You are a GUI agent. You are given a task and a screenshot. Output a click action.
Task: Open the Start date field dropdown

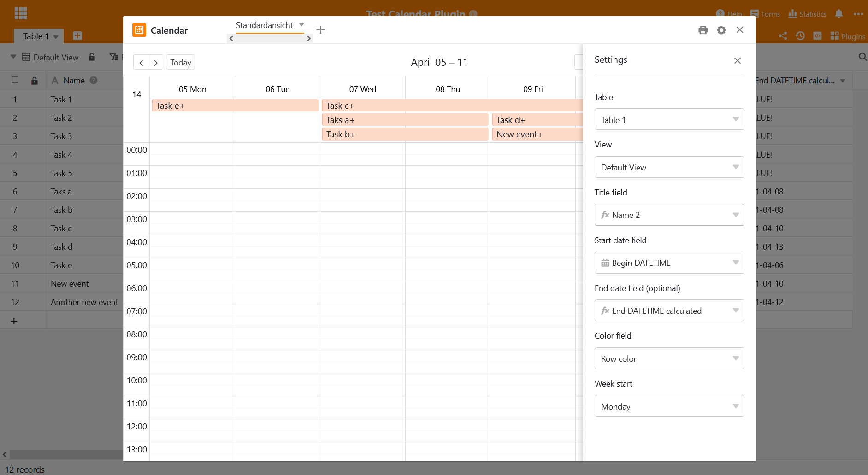click(x=669, y=263)
